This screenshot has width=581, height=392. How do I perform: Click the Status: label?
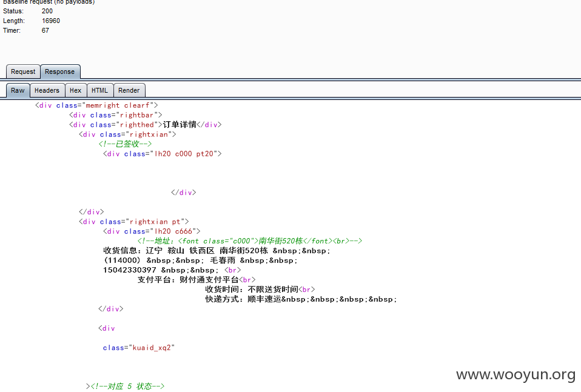point(13,11)
